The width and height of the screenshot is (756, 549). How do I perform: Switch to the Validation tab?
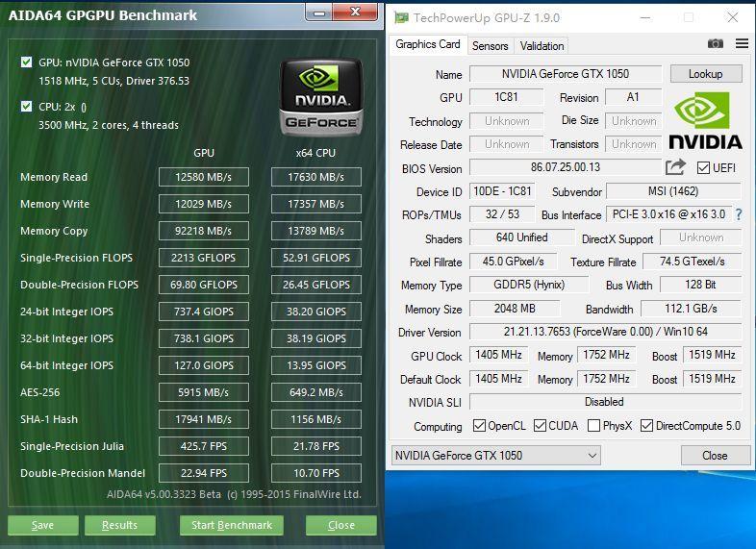[x=542, y=46]
